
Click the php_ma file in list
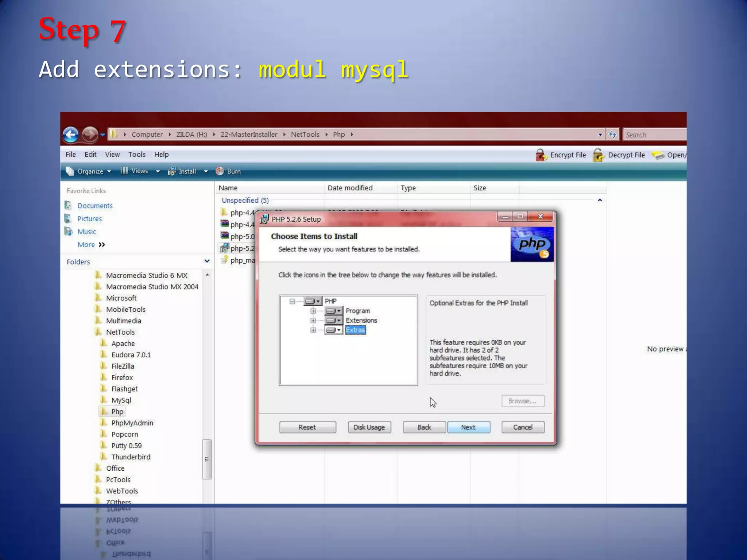tap(238, 260)
